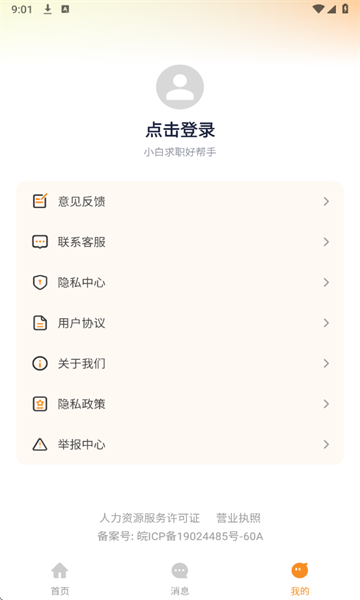The height and width of the screenshot is (600, 360).
Task: Click the 备案号 ICP registration text
Action: coord(180,536)
